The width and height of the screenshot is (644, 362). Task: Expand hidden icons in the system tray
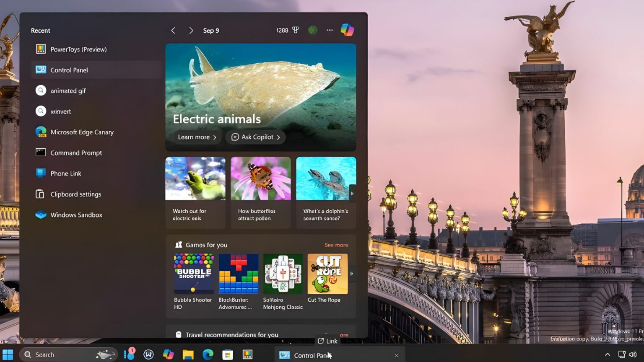pyautogui.click(x=607, y=354)
